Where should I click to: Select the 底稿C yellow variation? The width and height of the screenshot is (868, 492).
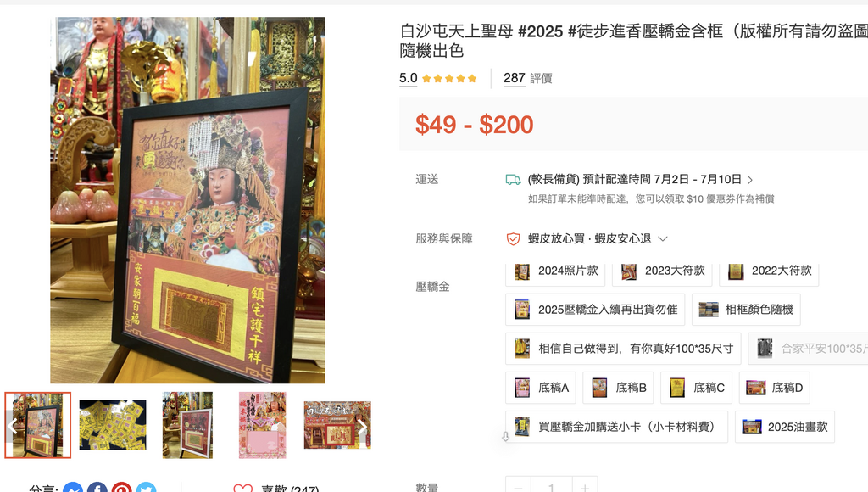(697, 388)
